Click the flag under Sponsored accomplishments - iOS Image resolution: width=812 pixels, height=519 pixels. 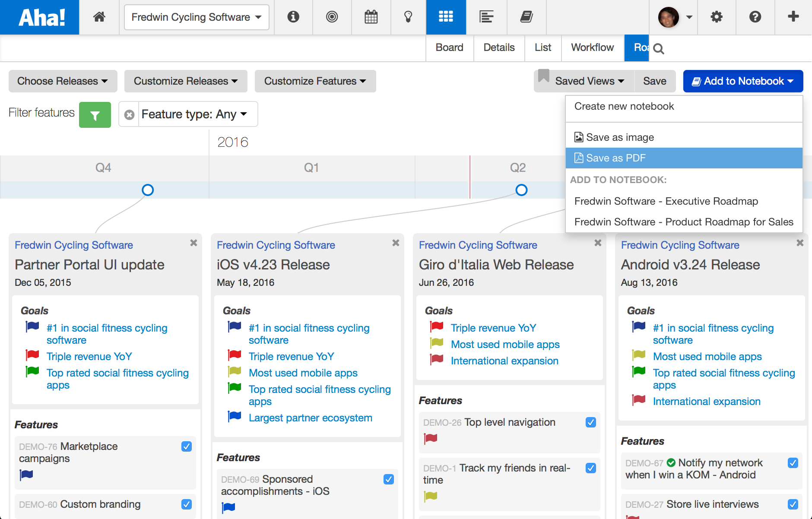click(x=228, y=508)
